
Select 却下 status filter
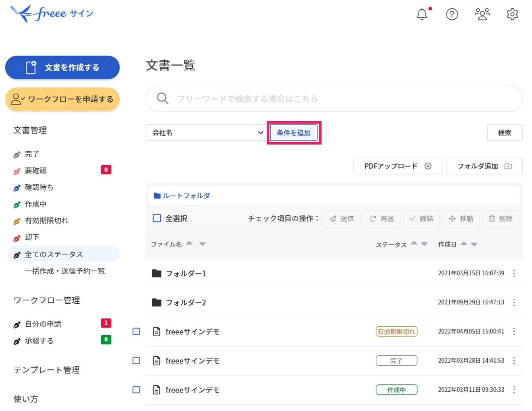click(x=32, y=237)
